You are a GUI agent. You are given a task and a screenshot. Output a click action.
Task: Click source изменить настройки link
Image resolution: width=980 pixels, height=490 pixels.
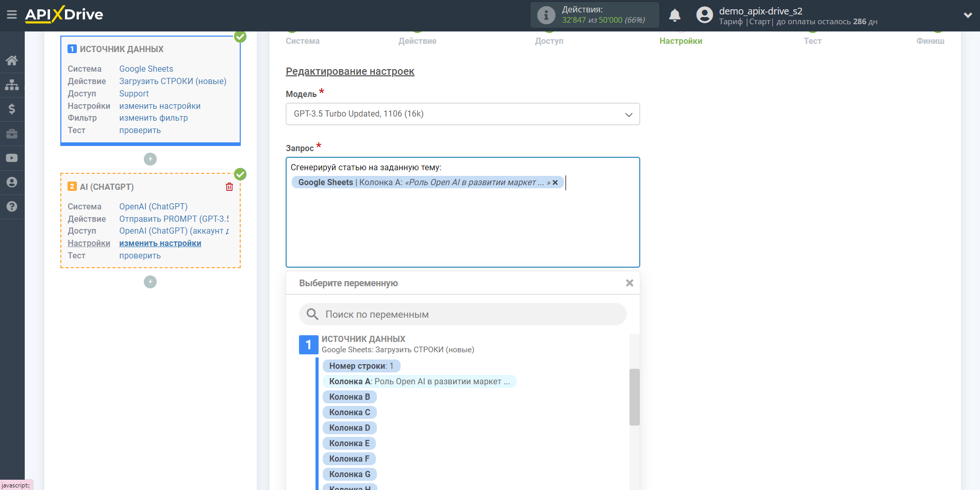160,106
